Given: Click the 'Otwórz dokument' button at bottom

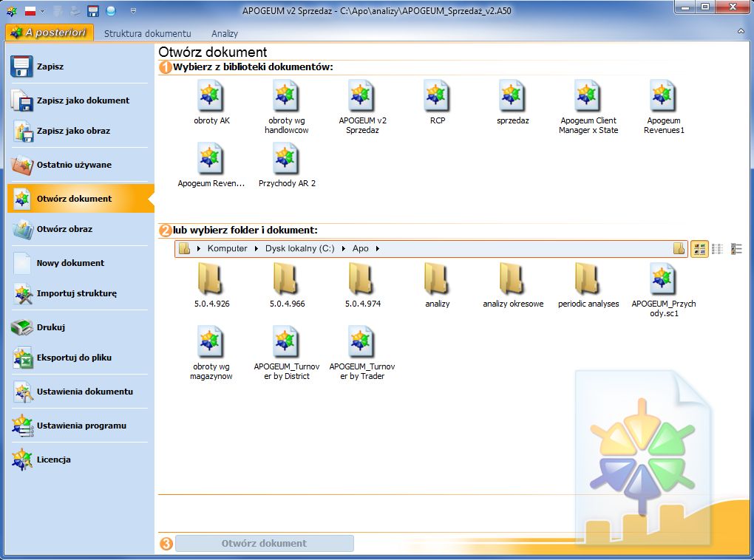Looking at the screenshot, I should (265, 543).
